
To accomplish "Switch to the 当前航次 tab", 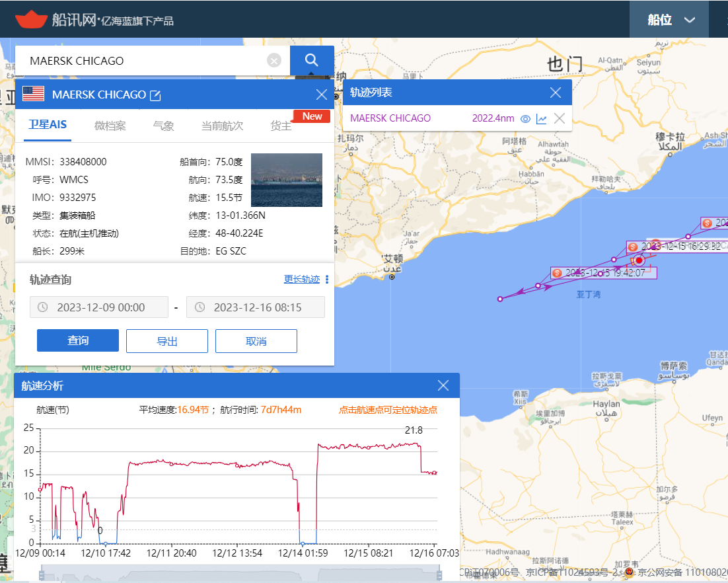I will (x=222, y=126).
